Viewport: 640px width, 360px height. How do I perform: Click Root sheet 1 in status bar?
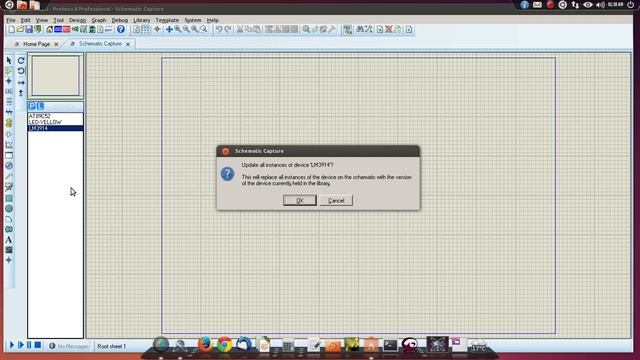coord(111,346)
